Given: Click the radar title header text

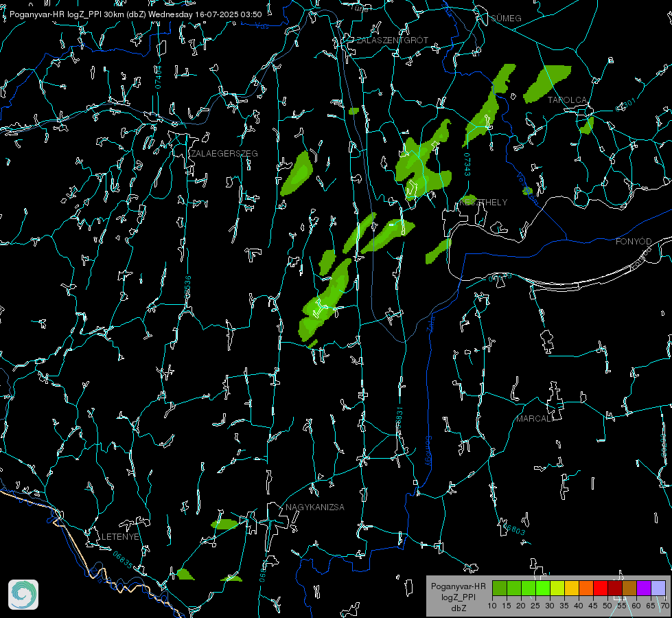Looking at the screenshot, I should [x=135, y=14].
